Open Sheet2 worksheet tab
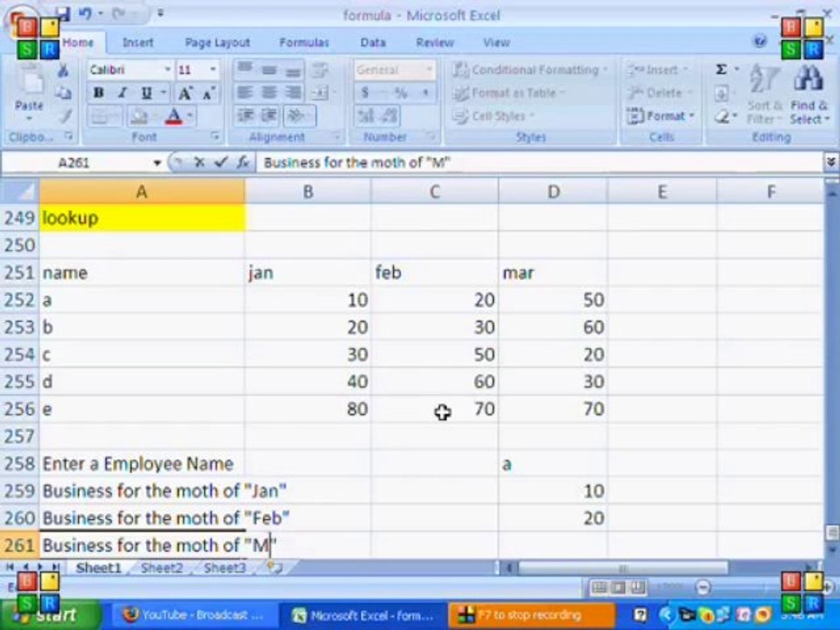Screen dimensions: 840x630 tap(162, 568)
